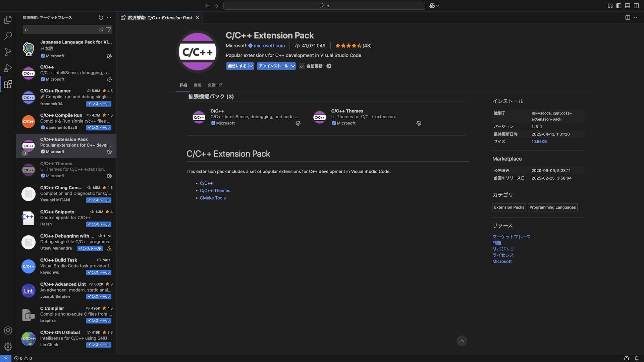Switch to the 変更ログ tab

(x=215, y=85)
